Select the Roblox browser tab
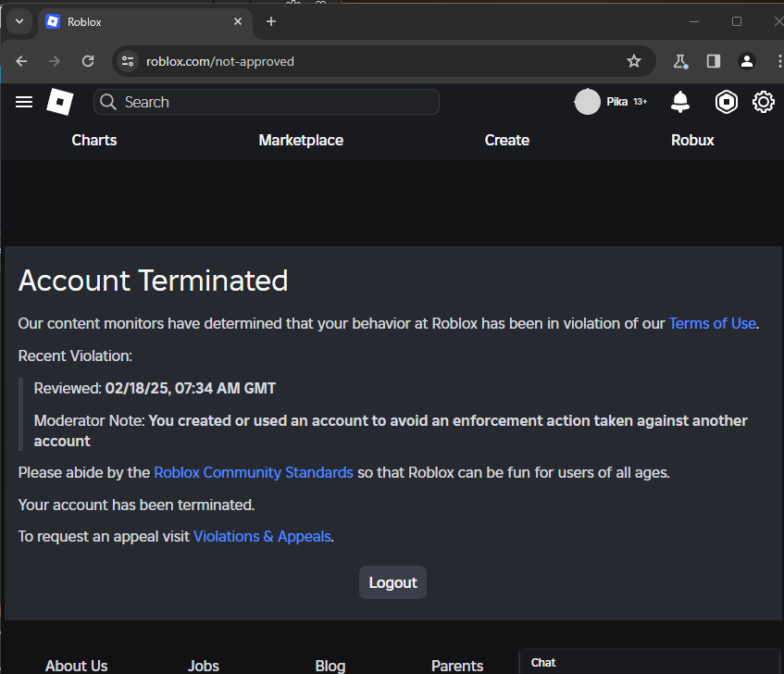The width and height of the screenshot is (784, 674). pyautogui.click(x=145, y=22)
